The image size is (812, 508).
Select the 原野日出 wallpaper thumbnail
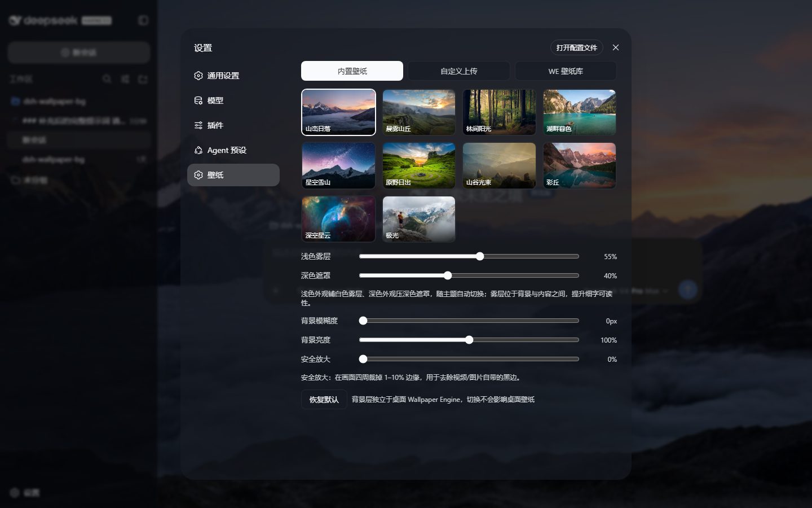pos(419,165)
